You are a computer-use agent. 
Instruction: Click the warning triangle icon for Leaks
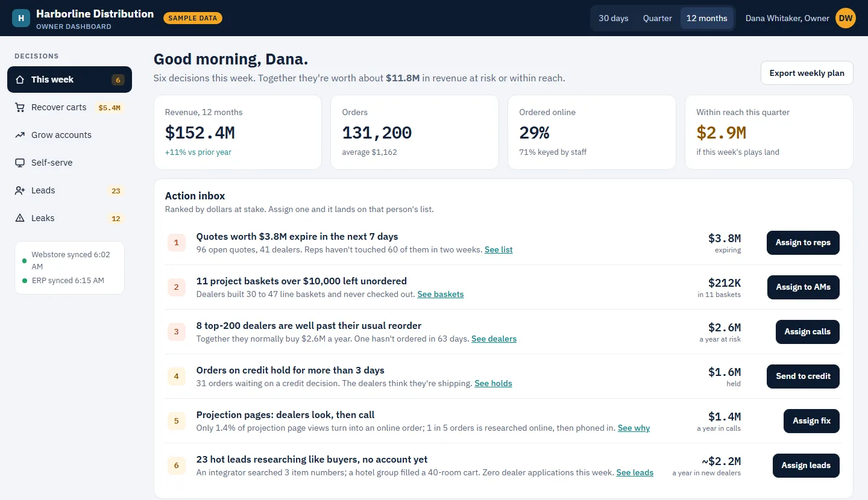point(20,218)
